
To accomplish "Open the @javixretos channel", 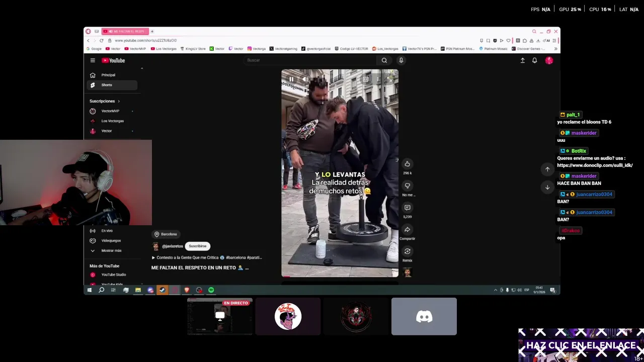I will coord(172,246).
